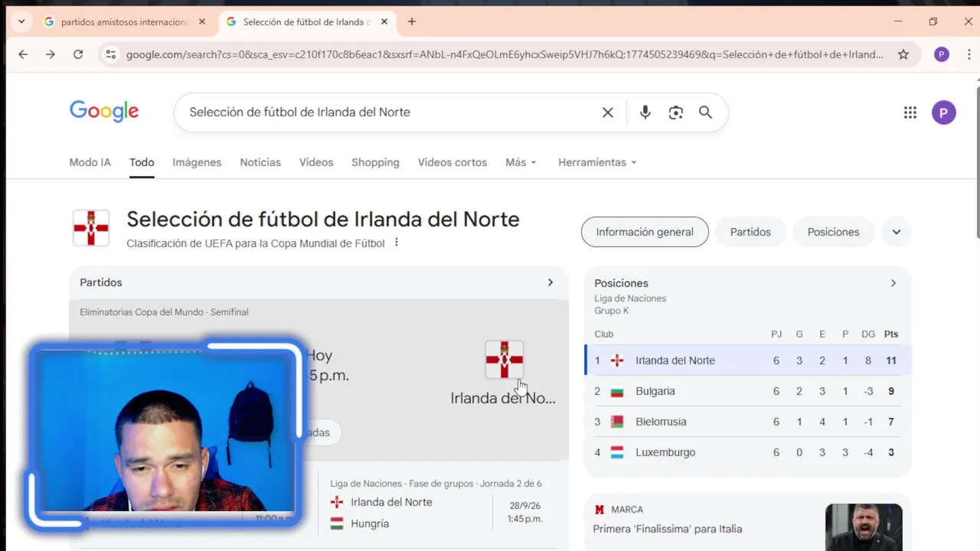980x551 pixels.
Task: Click 'Liga de Naciones' standings subtitle
Action: (630, 298)
